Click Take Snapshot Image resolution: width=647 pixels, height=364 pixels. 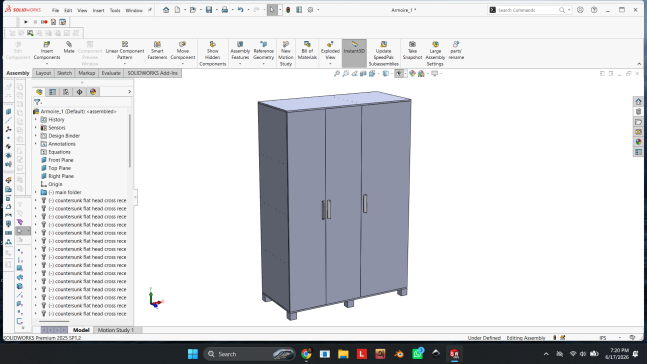(412, 50)
